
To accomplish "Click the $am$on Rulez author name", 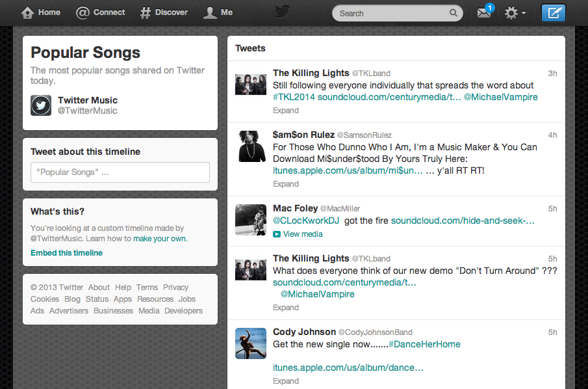I will [x=304, y=135].
